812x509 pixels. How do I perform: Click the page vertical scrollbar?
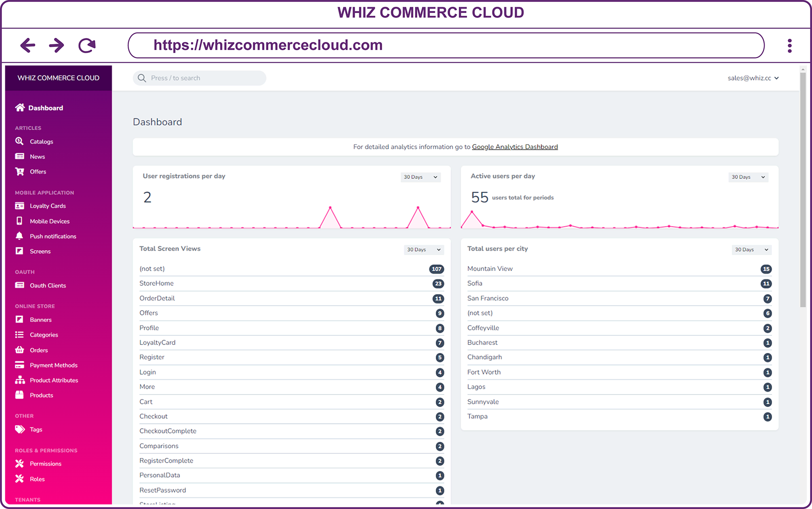(x=803, y=189)
